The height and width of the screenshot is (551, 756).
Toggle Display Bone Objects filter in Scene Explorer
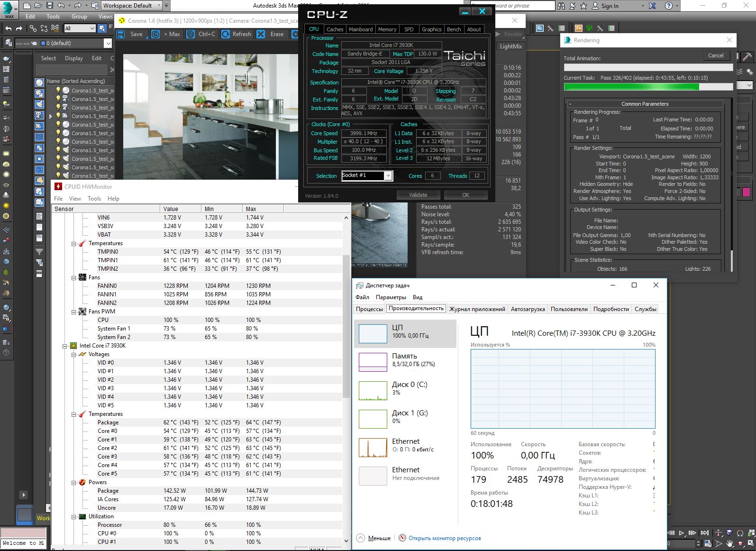39,169
